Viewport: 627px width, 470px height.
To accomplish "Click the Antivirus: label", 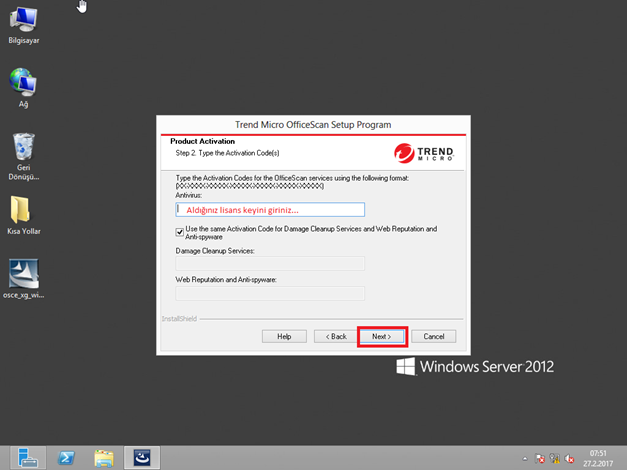I will (189, 195).
